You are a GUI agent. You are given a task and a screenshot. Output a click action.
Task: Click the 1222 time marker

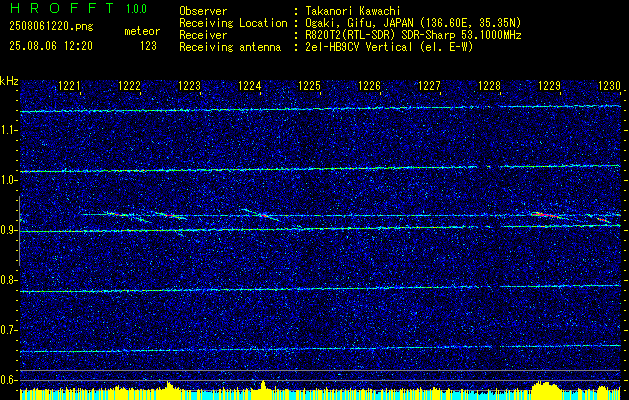[x=129, y=86]
